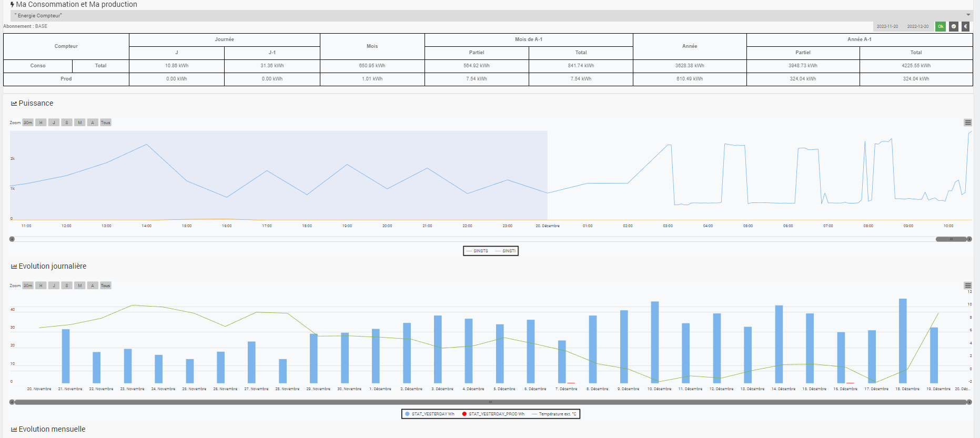Set Evolution journalière zoom to H
This screenshot has width=980, height=438.
(x=41, y=286)
